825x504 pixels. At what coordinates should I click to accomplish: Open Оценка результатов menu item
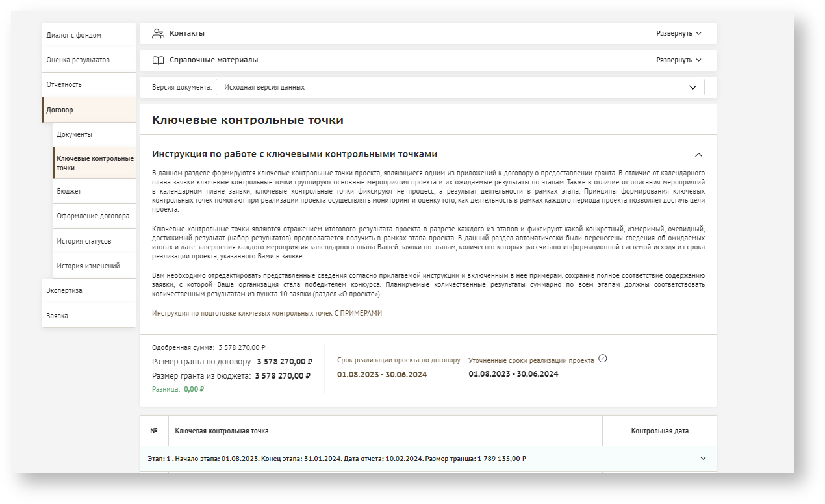point(78,60)
